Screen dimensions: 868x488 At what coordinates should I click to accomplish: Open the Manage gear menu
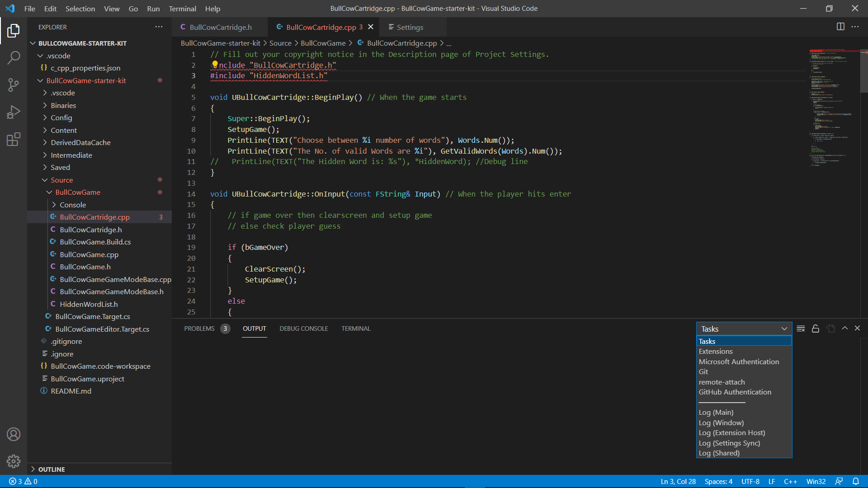click(x=14, y=461)
